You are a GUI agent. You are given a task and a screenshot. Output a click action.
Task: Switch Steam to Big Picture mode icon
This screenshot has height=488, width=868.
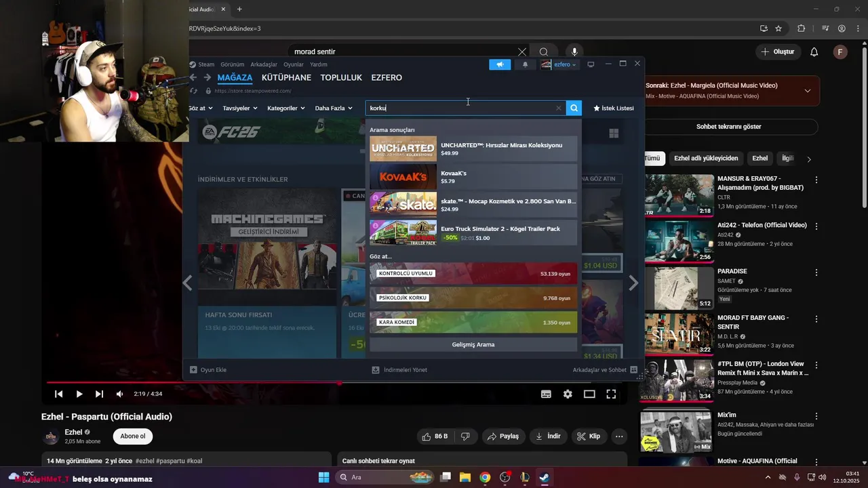pos(591,64)
